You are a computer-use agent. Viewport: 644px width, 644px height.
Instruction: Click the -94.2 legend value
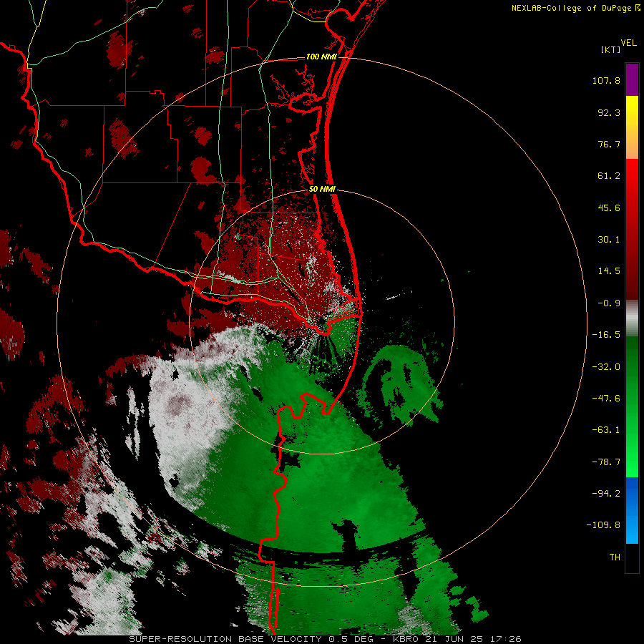[x=606, y=493]
